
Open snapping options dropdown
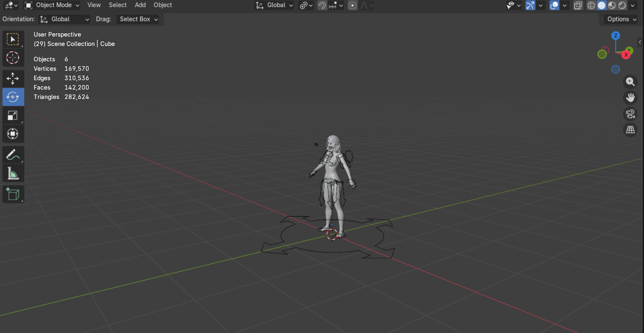click(336, 5)
